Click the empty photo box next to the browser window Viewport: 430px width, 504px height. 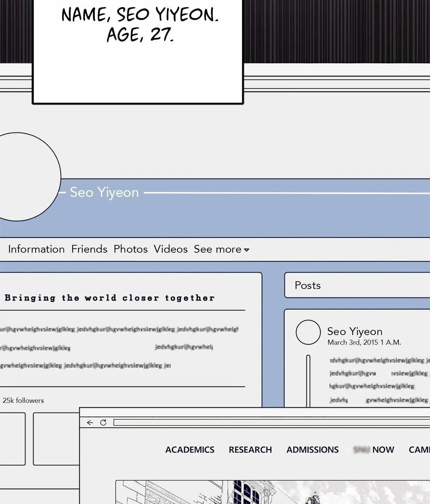pos(56,439)
